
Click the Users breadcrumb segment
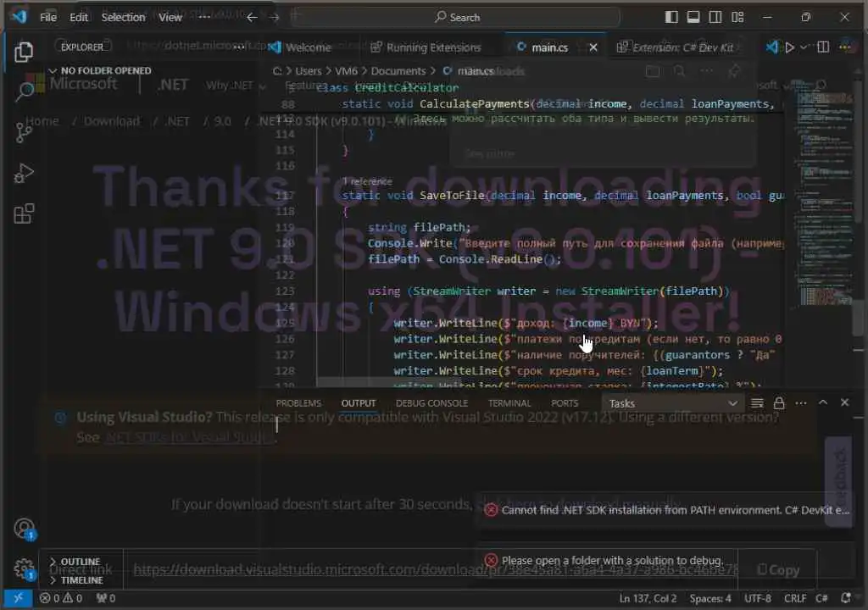(x=309, y=71)
